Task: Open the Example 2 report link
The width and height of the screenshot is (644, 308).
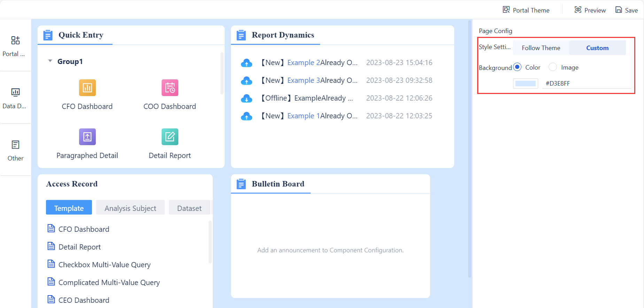Action: (x=304, y=63)
